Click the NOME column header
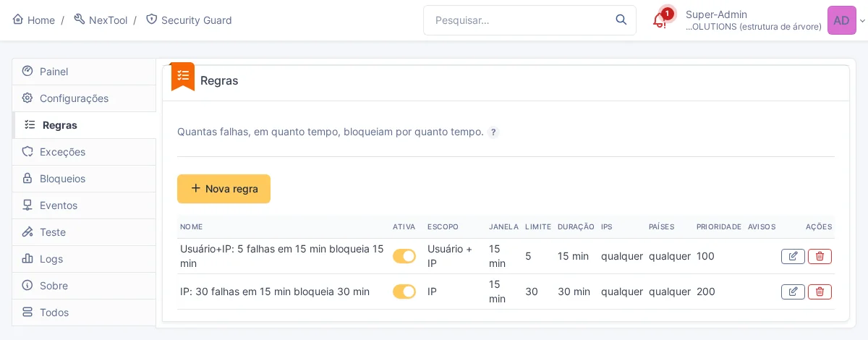This screenshot has height=340, width=868. pos(192,226)
